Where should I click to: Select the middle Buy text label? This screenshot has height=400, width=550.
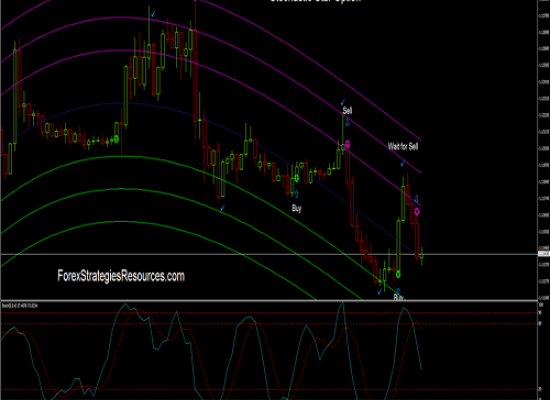[296, 208]
